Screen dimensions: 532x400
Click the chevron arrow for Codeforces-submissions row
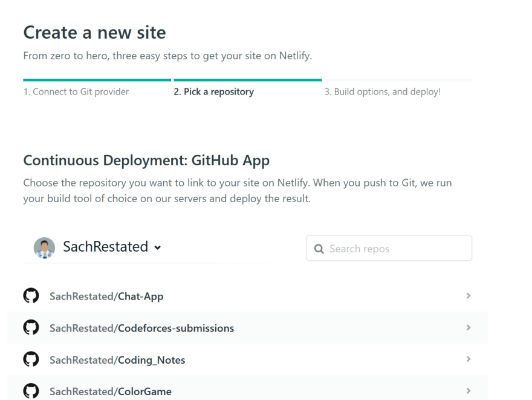pos(468,327)
